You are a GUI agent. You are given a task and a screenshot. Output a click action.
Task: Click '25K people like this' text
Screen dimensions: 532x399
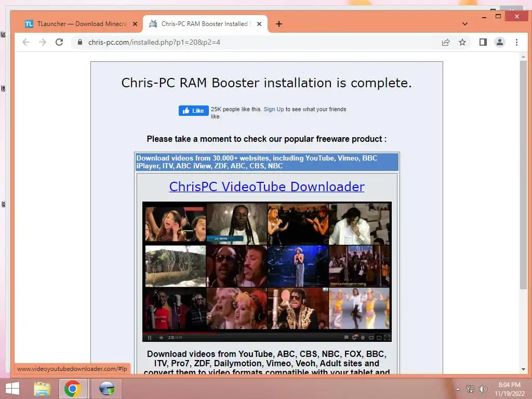point(236,109)
